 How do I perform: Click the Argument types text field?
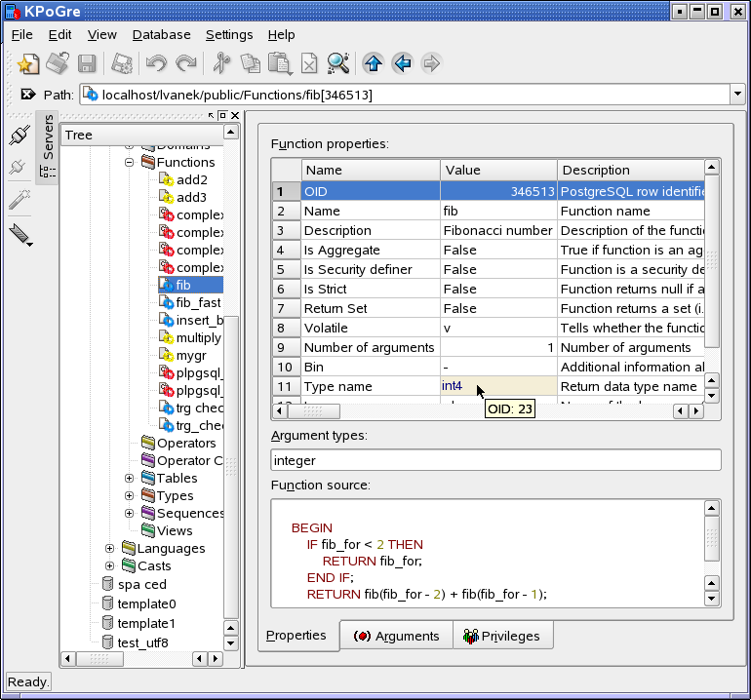tap(495, 460)
